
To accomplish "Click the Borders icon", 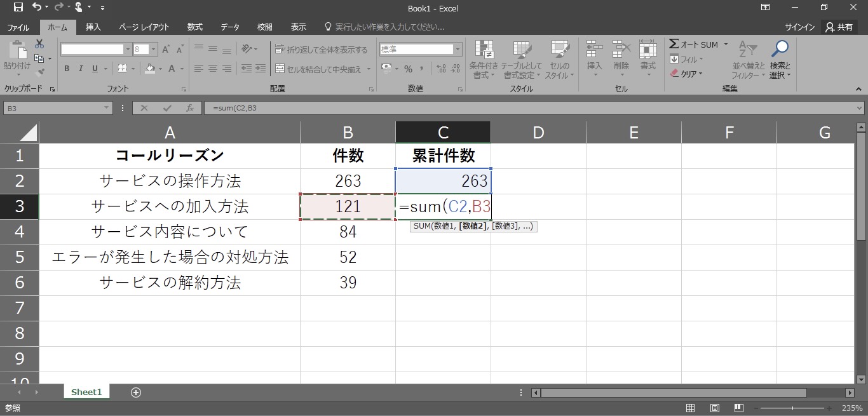I will (123, 69).
